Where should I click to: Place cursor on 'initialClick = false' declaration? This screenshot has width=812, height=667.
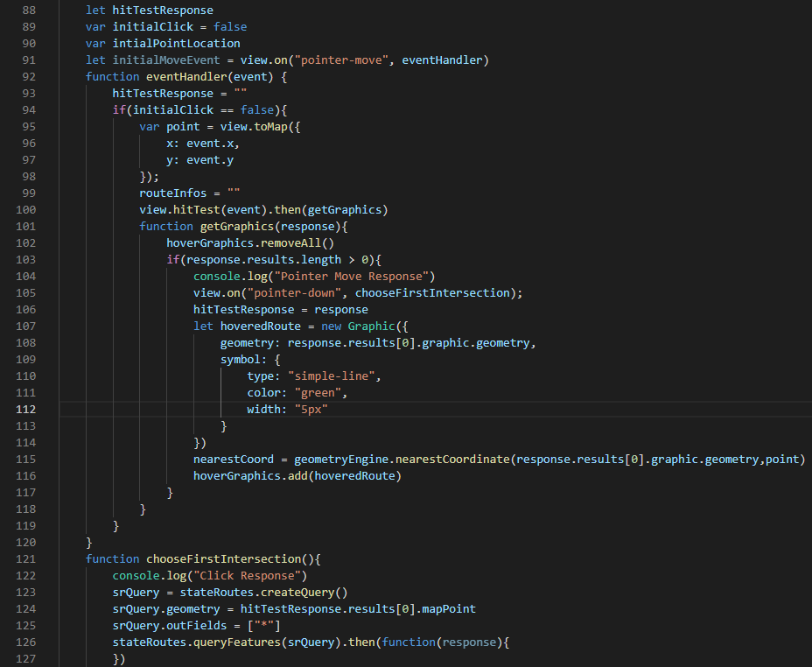click(x=179, y=27)
